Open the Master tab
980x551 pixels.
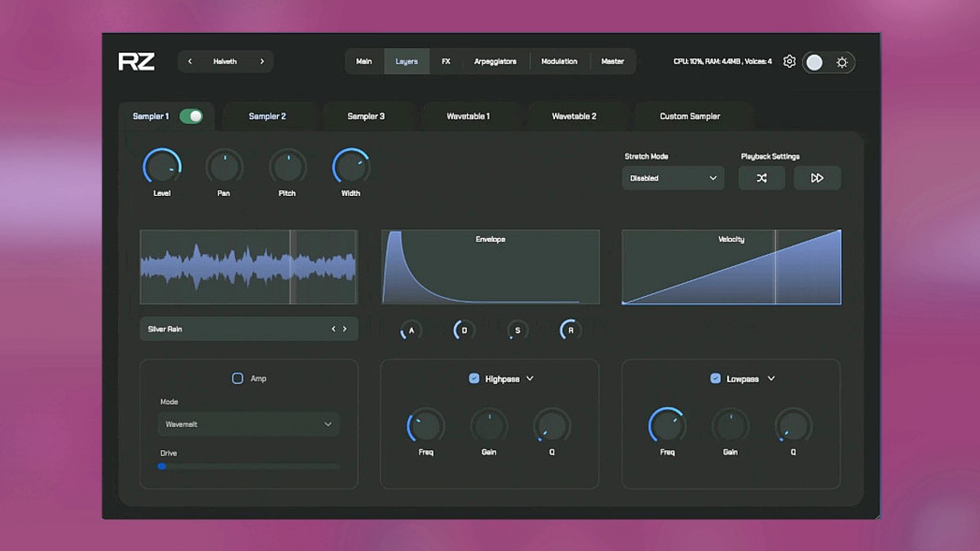click(x=612, y=61)
